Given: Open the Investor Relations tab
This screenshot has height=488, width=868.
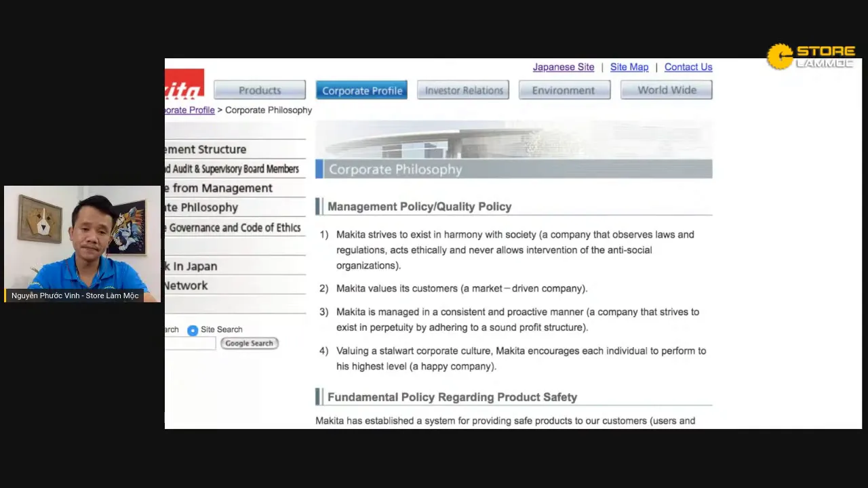Looking at the screenshot, I should coord(463,90).
